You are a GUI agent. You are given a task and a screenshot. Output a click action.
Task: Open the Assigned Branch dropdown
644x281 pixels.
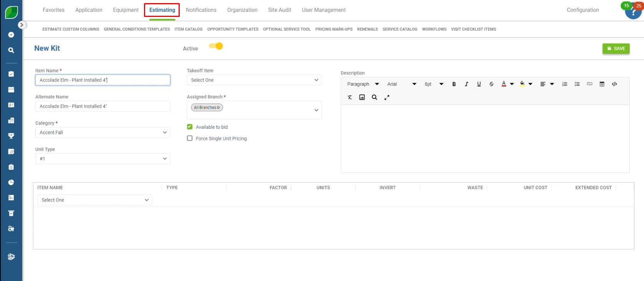click(254, 110)
